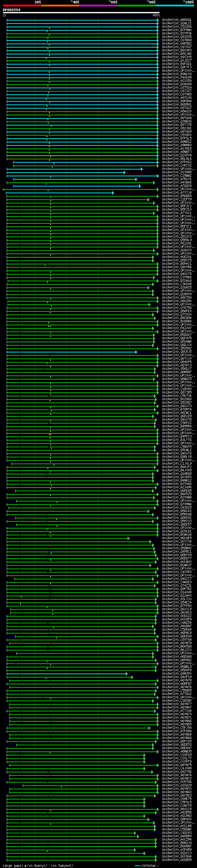Click the alignment bar for UniRef100_A7Y7J6

[60, 193]
